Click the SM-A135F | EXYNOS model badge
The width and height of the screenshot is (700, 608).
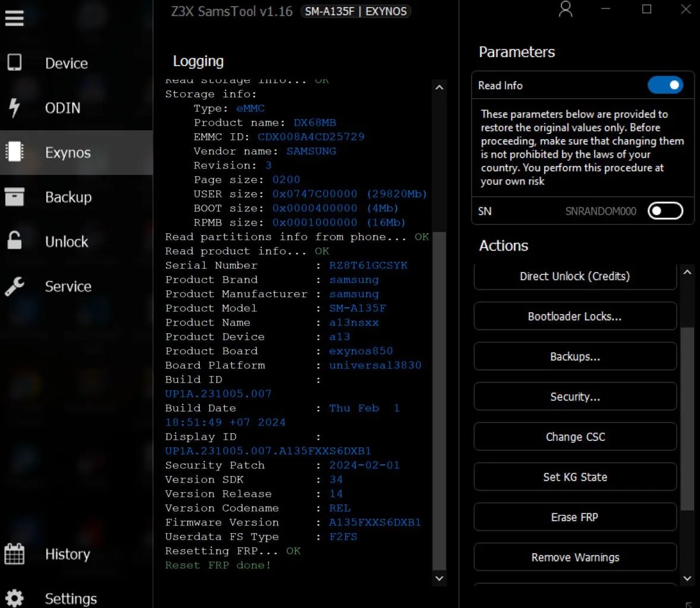(356, 11)
